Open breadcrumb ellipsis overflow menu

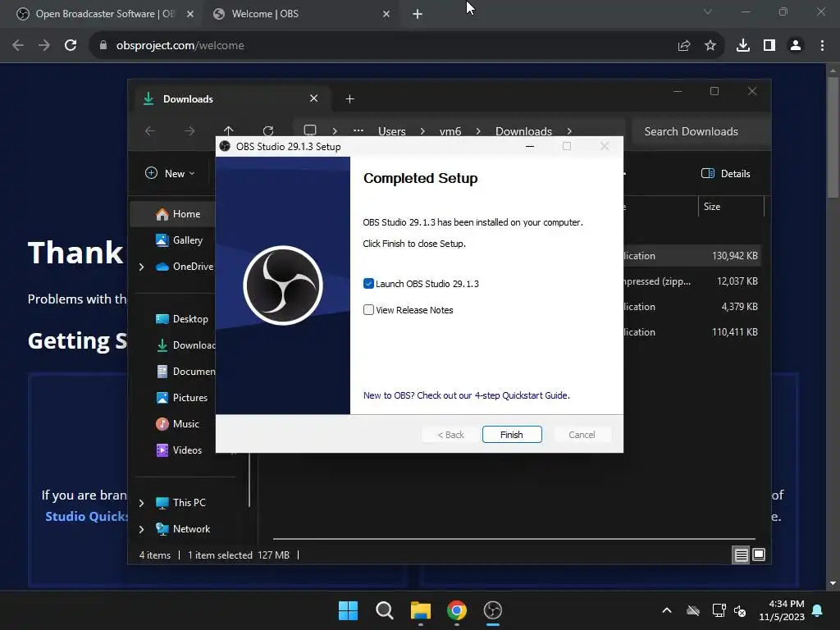click(358, 130)
